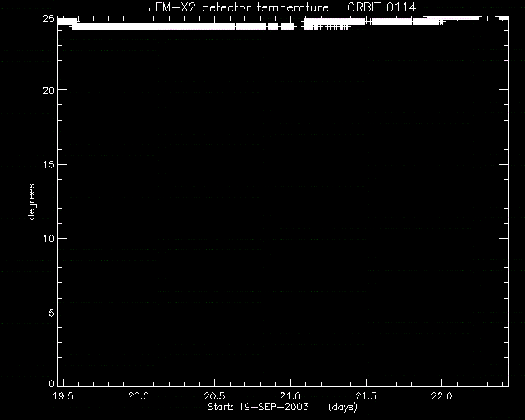525x420 pixels.
Task: Click the y-axis tick label 10
Action: point(48,239)
